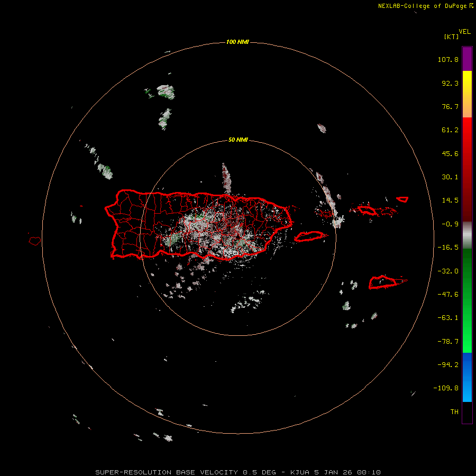Click the -0.9 legend value

tap(450, 224)
